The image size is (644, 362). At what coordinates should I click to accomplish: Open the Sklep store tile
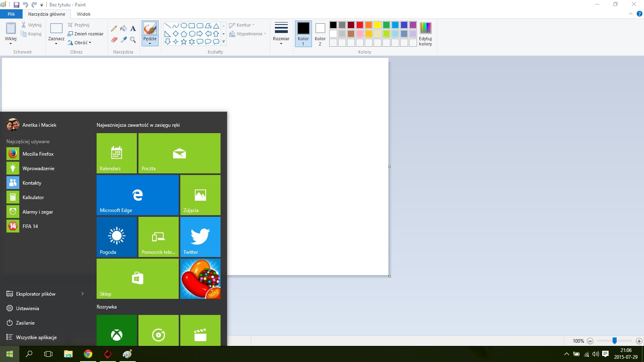tap(138, 279)
